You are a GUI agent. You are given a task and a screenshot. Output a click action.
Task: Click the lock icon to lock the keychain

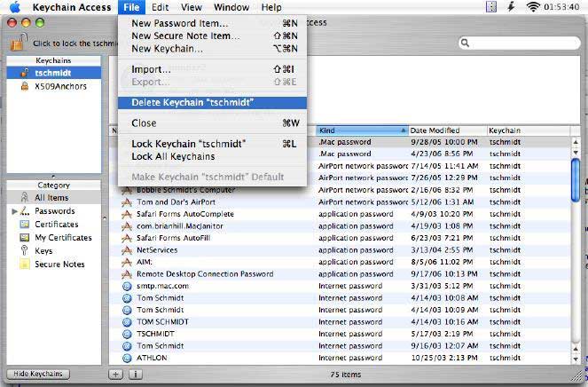(x=16, y=42)
